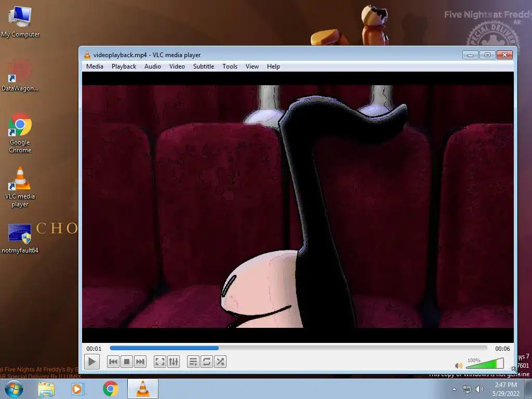Image resolution: width=532 pixels, height=399 pixels.
Task: Select VLC media player desktop shortcut
Action: tap(20, 187)
